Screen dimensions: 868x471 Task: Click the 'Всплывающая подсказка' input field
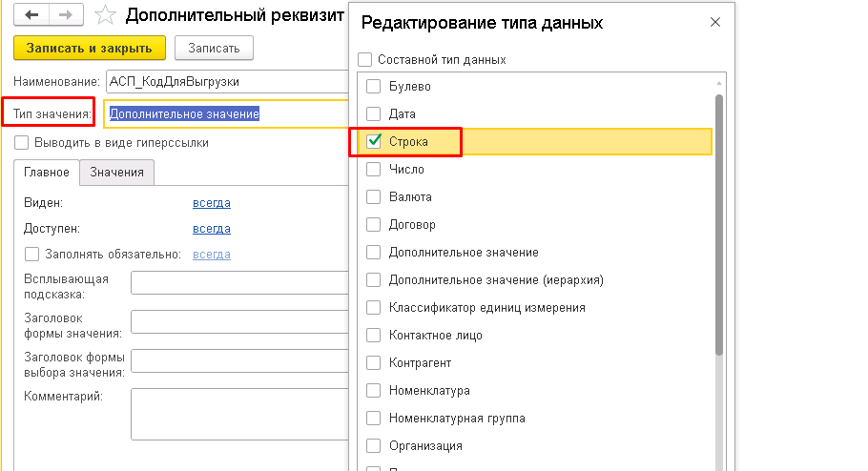coord(239,283)
